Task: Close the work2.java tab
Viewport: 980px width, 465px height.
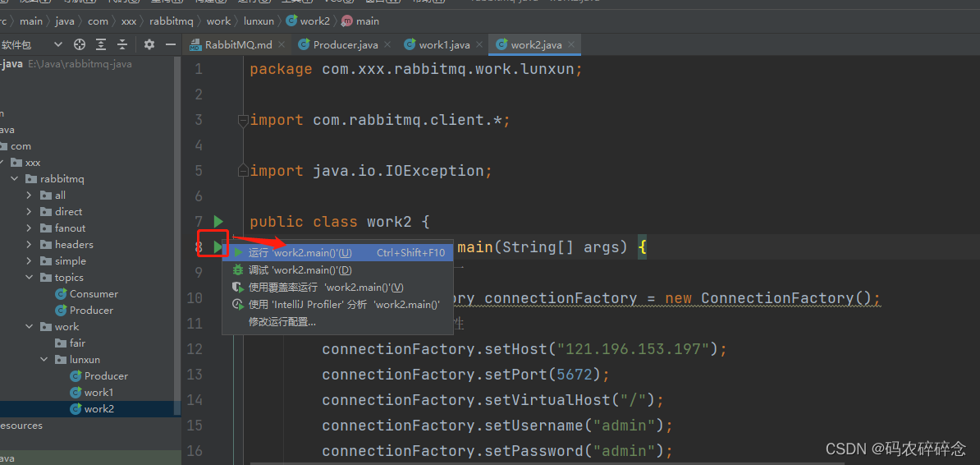Action: (x=571, y=44)
